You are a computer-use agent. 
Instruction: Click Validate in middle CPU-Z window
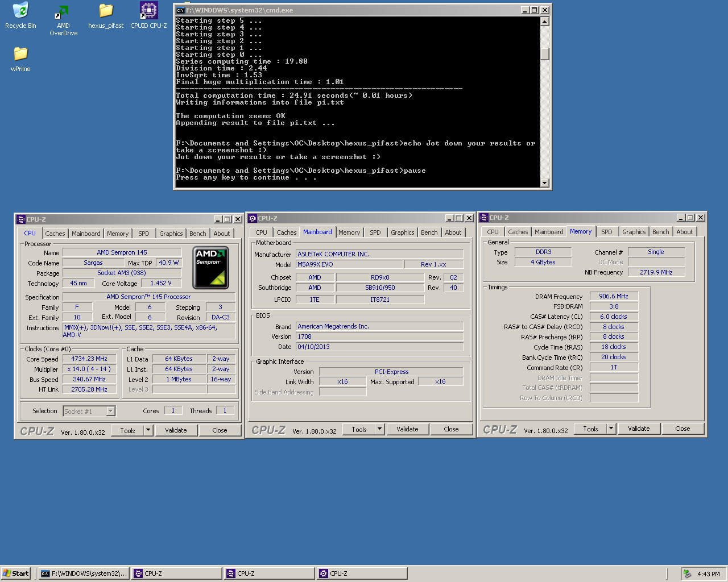(x=408, y=429)
